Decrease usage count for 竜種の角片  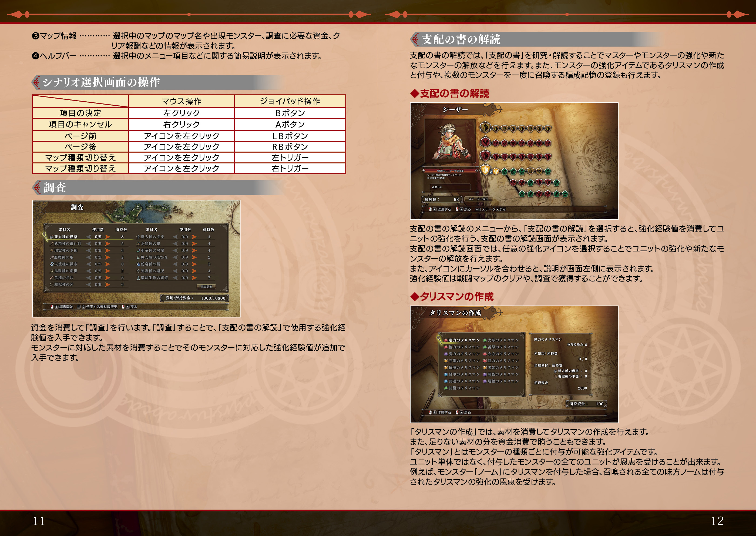pos(88,278)
